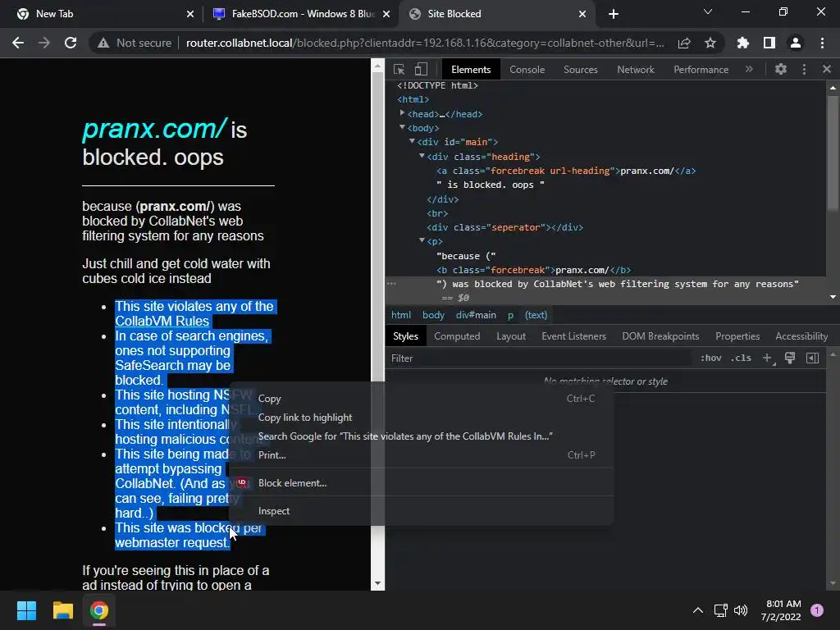
Task: Add a new style rule with plus
Action: (767, 358)
